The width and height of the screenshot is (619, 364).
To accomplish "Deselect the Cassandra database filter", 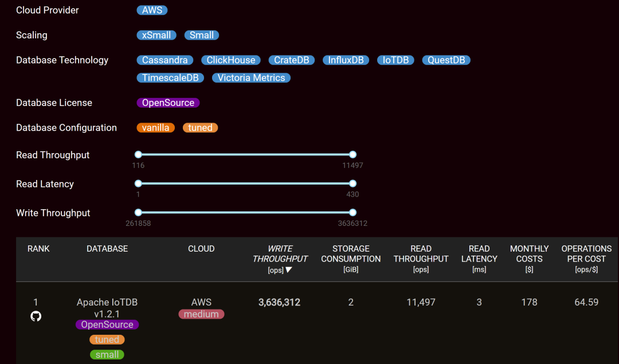I will click(x=164, y=60).
